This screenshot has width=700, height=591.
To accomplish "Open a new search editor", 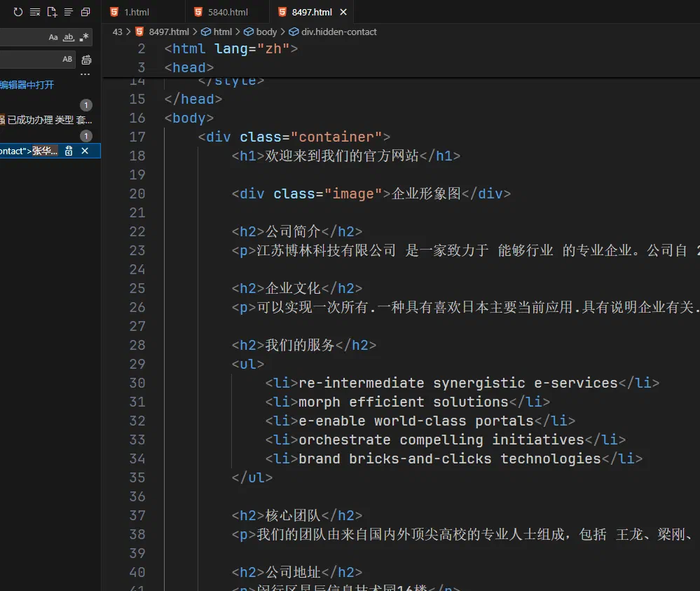I will 52,12.
